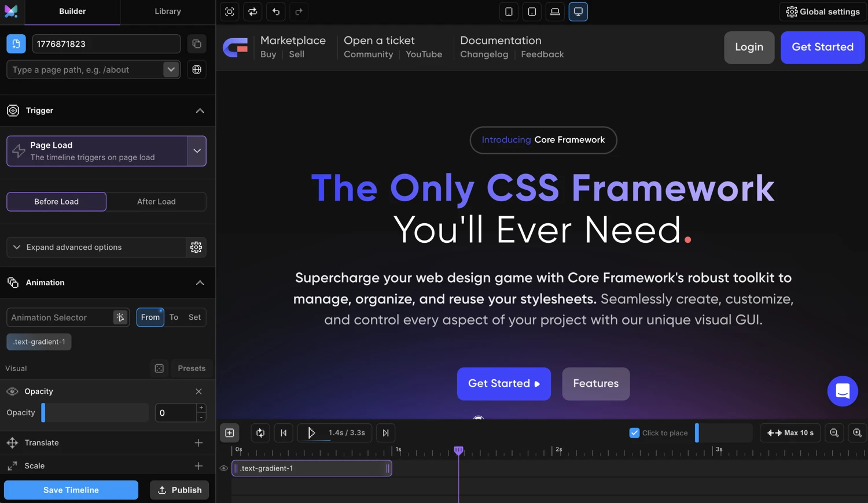Screen dimensions: 868x503
Task: Expand advanced options
Action: pos(74,247)
